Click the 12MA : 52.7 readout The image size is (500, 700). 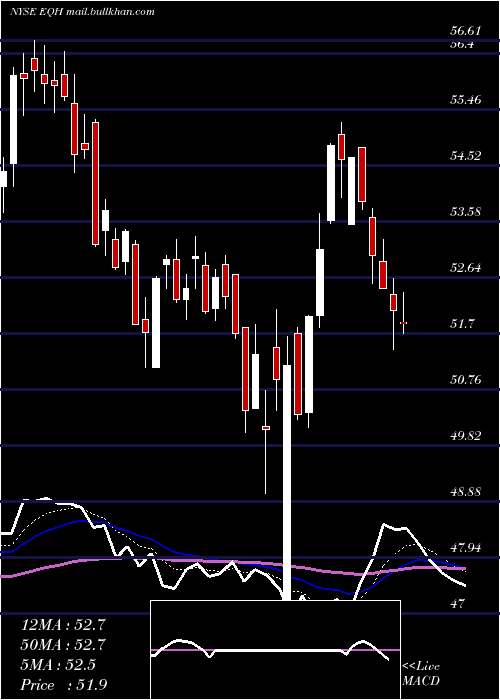(x=63, y=625)
